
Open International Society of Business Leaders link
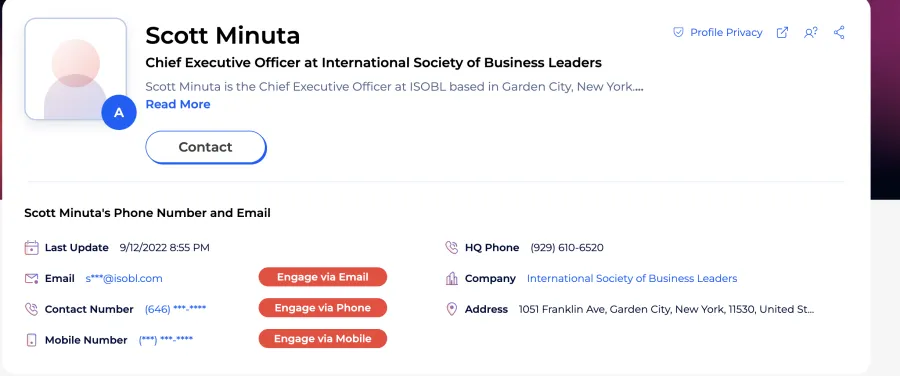tap(632, 278)
